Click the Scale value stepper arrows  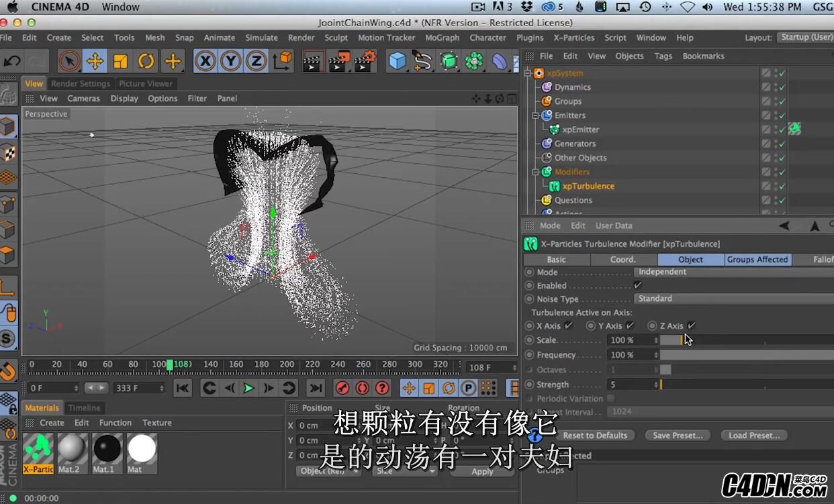coord(655,340)
